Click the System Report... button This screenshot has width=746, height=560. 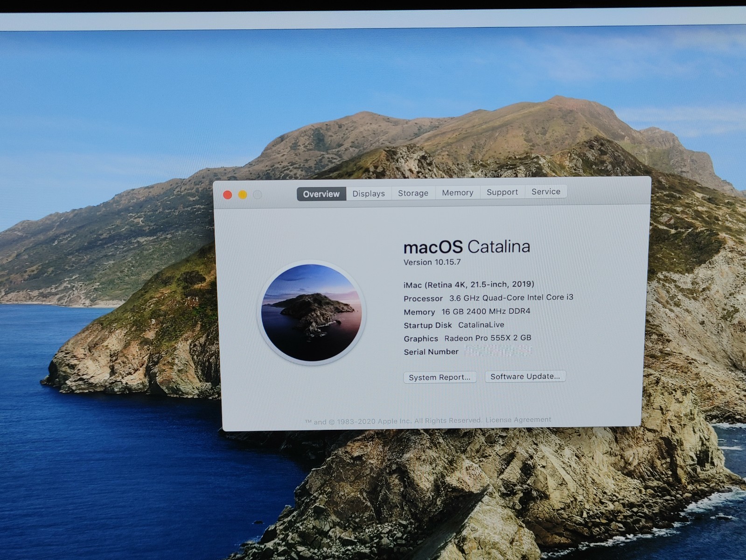(439, 378)
